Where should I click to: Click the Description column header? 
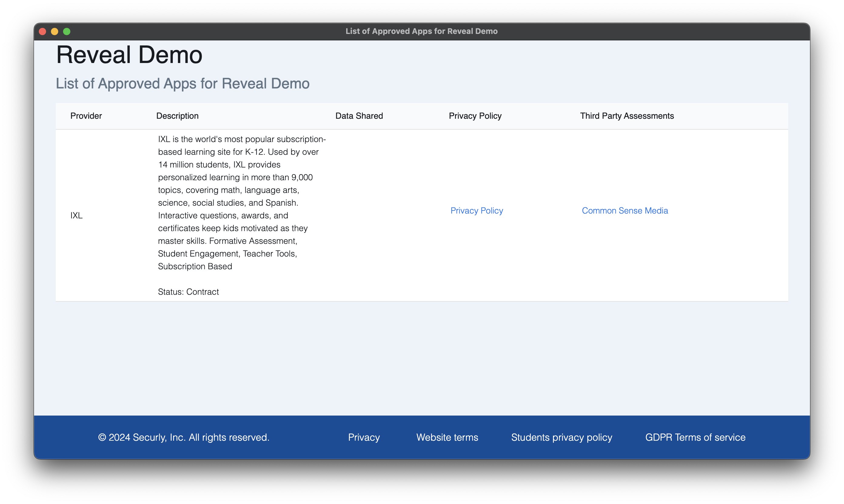(x=177, y=116)
